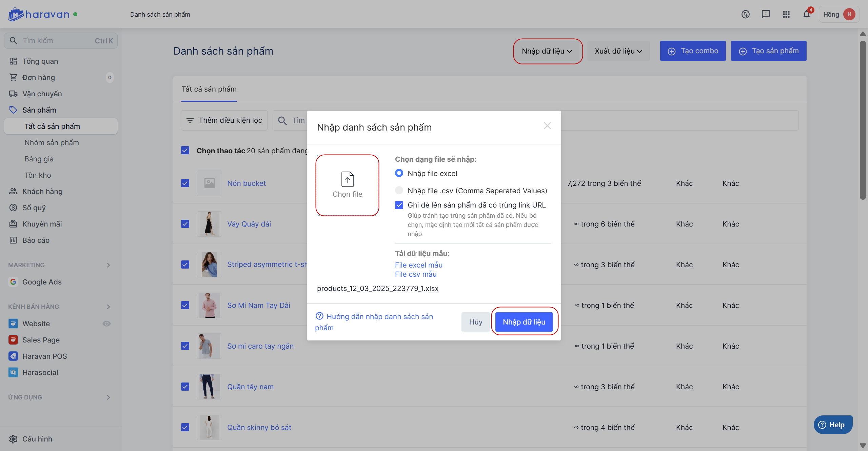868x451 pixels.
Task: Click the Haravan POS channel icon
Action: [13, 356]
